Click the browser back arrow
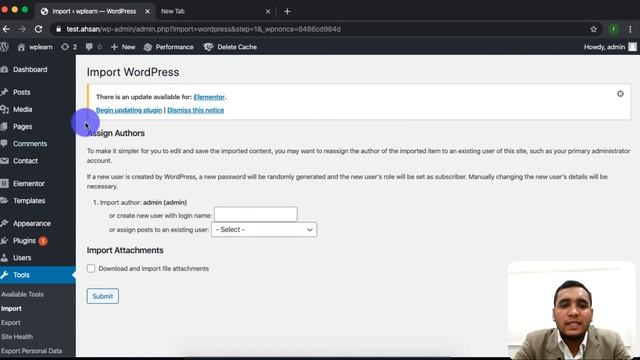This screenshot has height=360, width=640. pyautogui.click(x=6, y=29)
